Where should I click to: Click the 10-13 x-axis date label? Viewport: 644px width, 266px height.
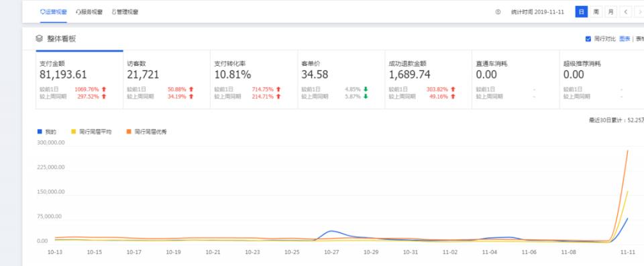coord(55,252)
